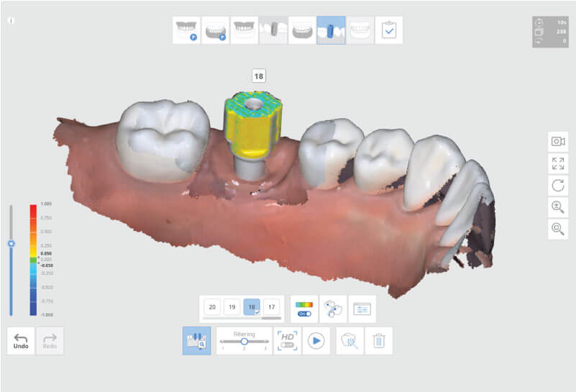Start scanning with the play button
This screenshot has width=576, height=392.
coord(316,341)
